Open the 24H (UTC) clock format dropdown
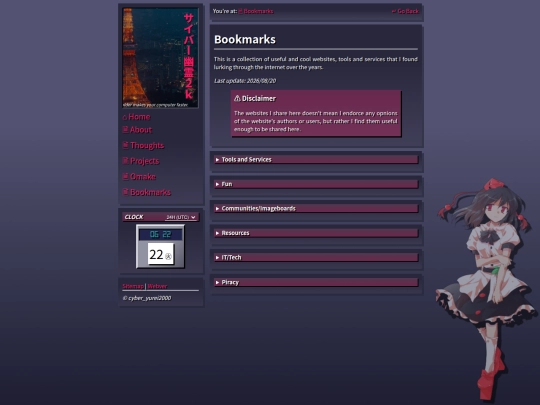Viewport: 540px width, 405px height. (181, 217)
